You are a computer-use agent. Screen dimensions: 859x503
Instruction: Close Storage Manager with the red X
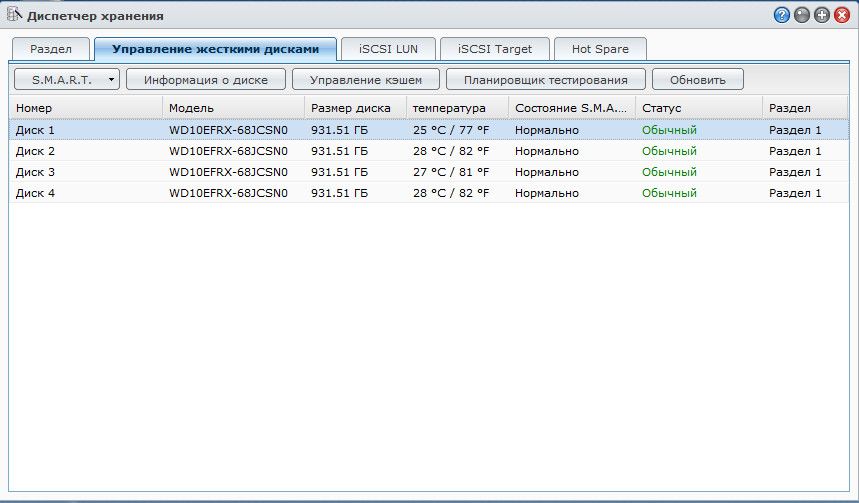842,16
